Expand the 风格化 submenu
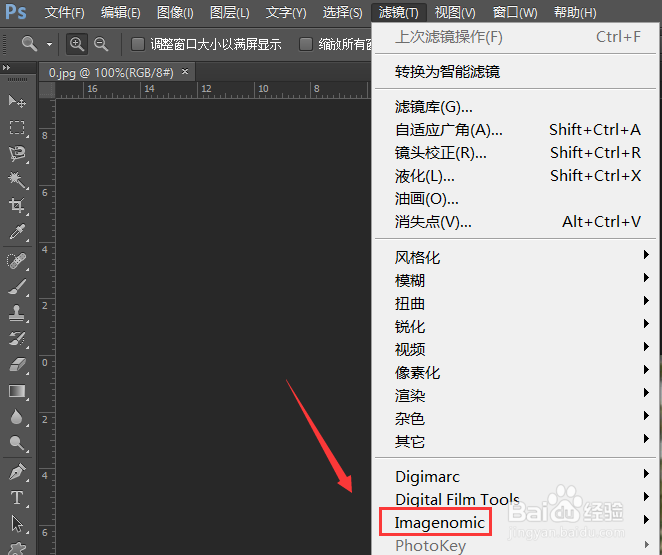This screenshot has width=662, height=555. (x=515, y=257)
